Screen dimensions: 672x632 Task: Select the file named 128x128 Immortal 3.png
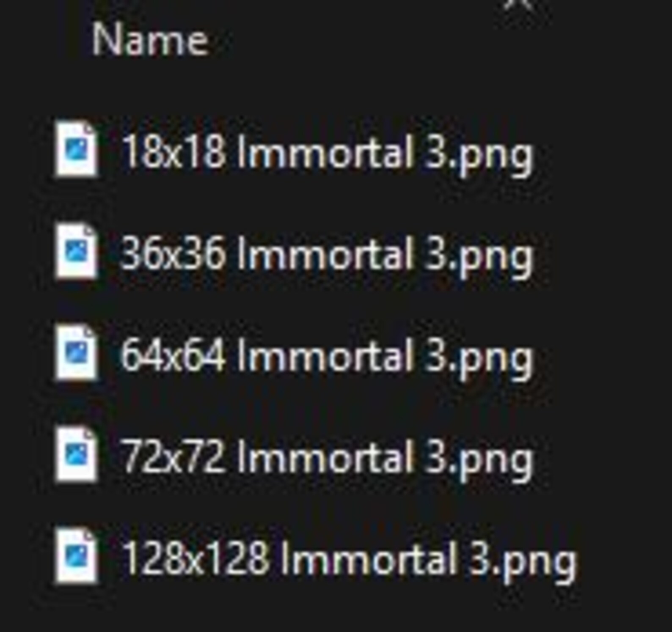(349, 559)
